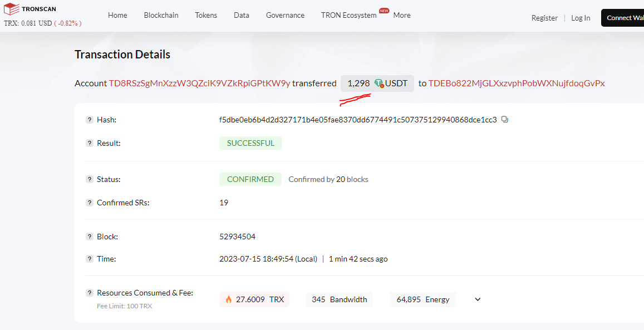644x330 pixels.
Task: Click the SUCCESSFUL result badge
Action: (250, 143)
